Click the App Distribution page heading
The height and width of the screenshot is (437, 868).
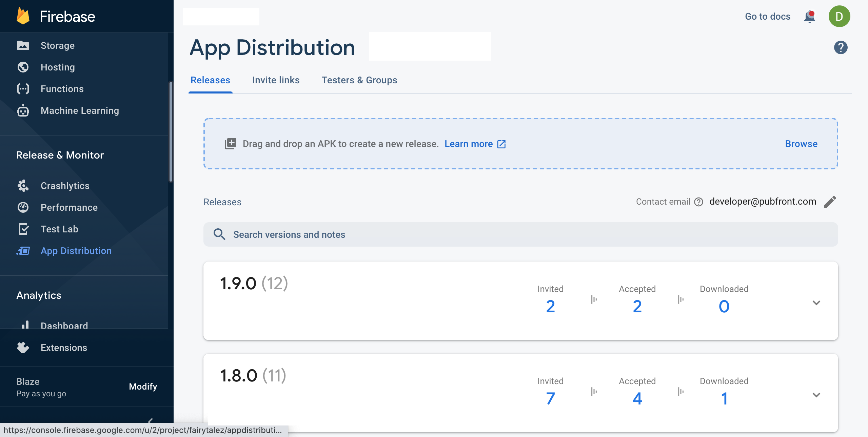click(x=272, y=47)
